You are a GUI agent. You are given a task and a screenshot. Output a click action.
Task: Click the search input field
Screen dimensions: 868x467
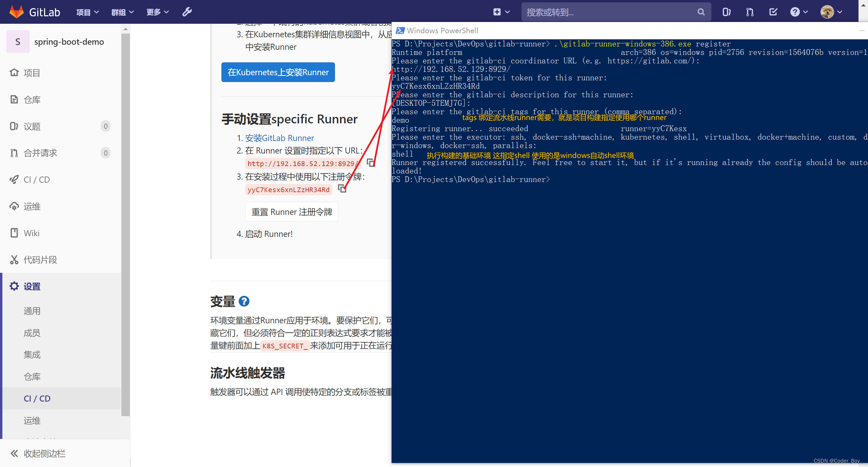[616, 12]
